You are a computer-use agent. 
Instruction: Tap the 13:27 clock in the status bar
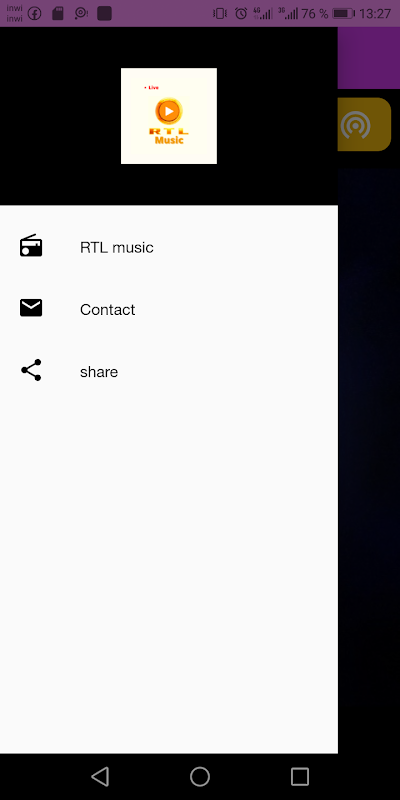pos(375,14)
